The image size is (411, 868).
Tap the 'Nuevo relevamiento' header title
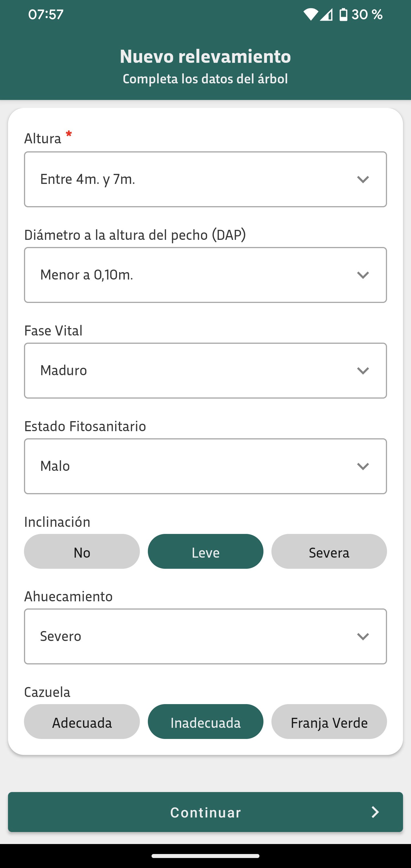pyautogui.click(x=205, y=56)
